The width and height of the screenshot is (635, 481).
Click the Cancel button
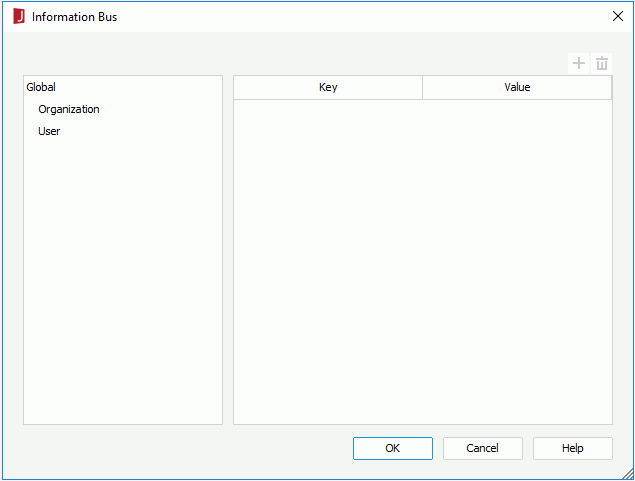pos(483,448)
